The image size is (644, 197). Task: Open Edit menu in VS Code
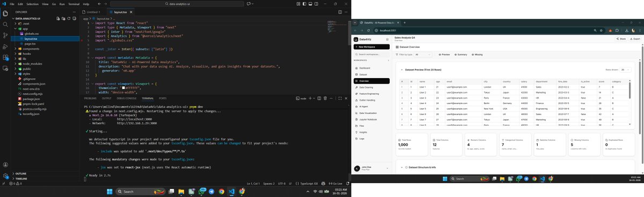click(x=20, y=4)
